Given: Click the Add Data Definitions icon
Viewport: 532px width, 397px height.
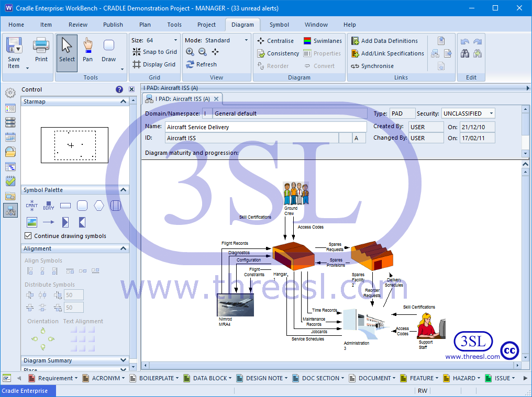Looking at the screenshot, I should pos(355,41).
